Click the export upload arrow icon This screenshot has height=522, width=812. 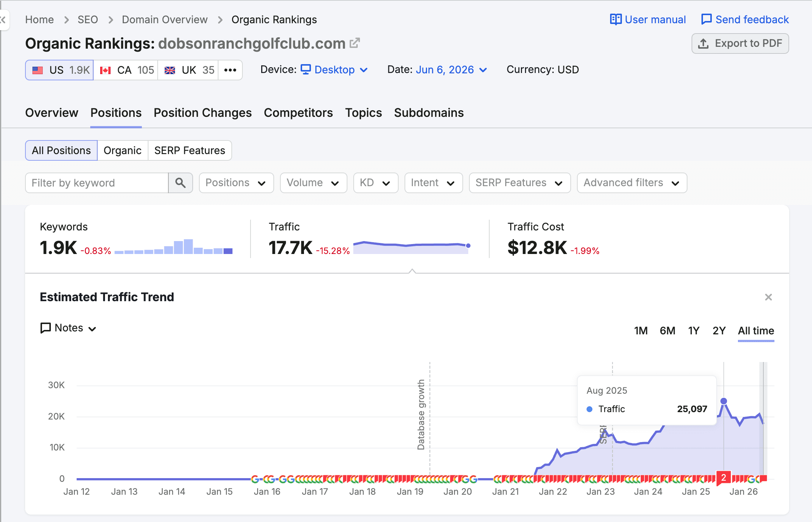coord(703,43)
